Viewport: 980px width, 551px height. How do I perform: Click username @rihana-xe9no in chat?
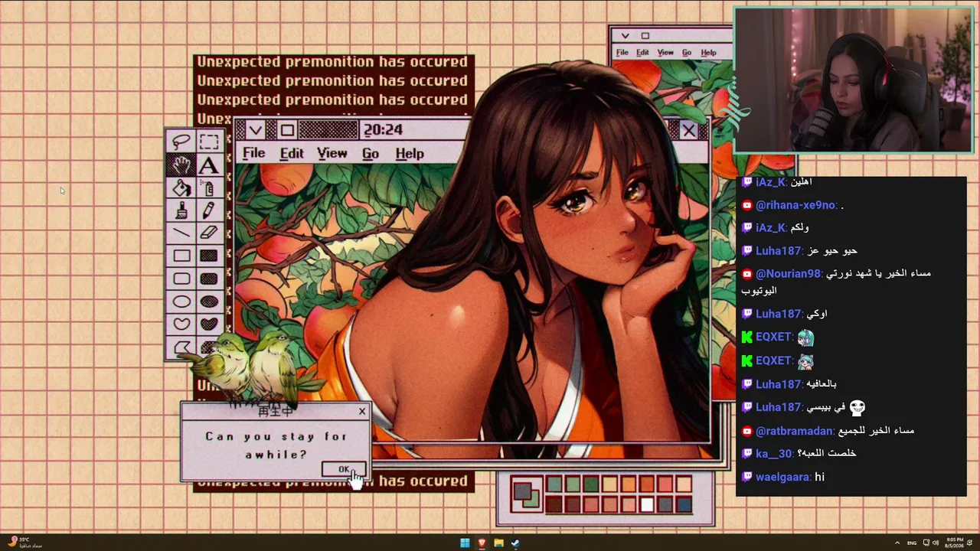[796, 205]
